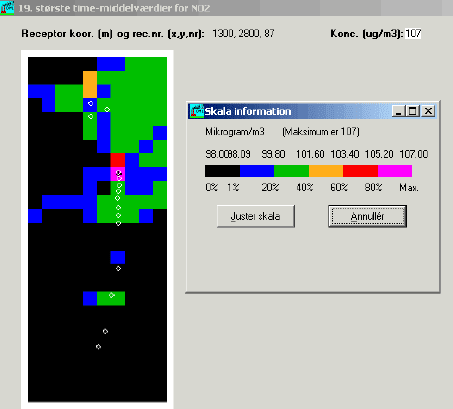Minimize the Skala information dialog
The image size is (453, 409).
[398, 111]
